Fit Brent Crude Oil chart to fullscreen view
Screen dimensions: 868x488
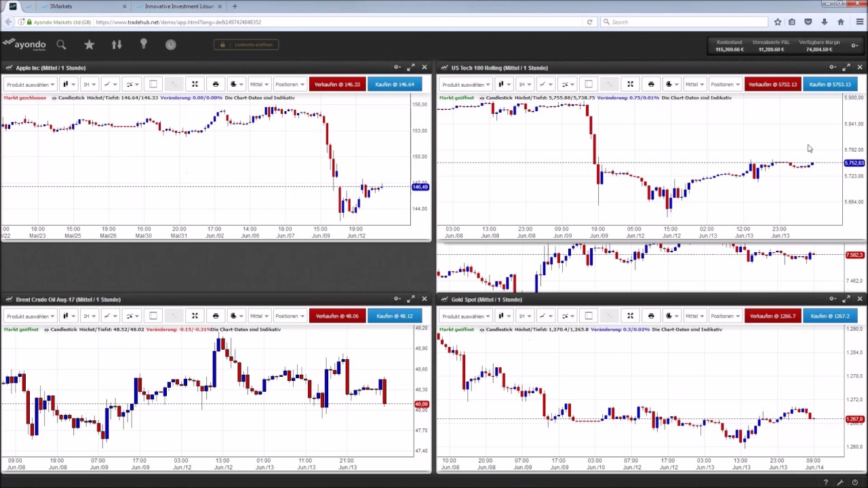tap(195, 316)
